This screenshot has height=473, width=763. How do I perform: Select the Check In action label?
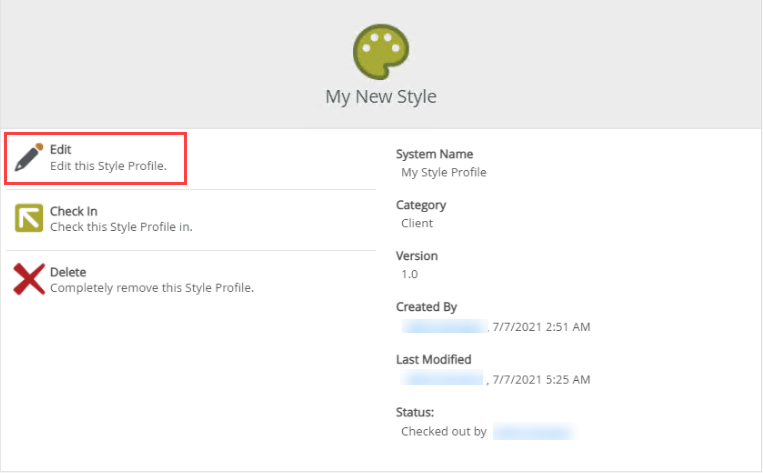coord(73,211)
